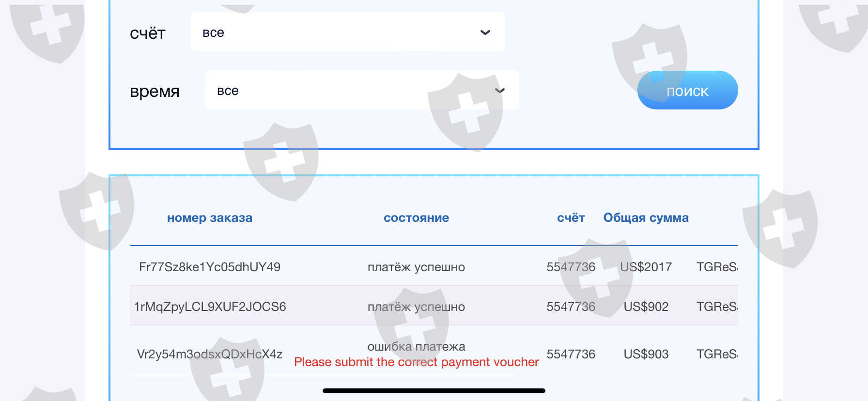Select the состояние column header
Image resolution: width=868 pixels, height=401 pixels.
pyautogui.click(x=416, y=218)
